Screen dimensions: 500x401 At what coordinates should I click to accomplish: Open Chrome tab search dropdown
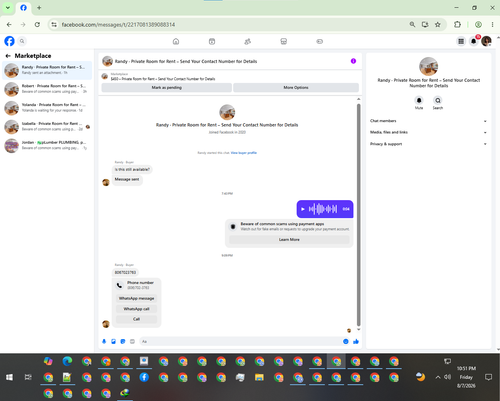click(8, 7)
